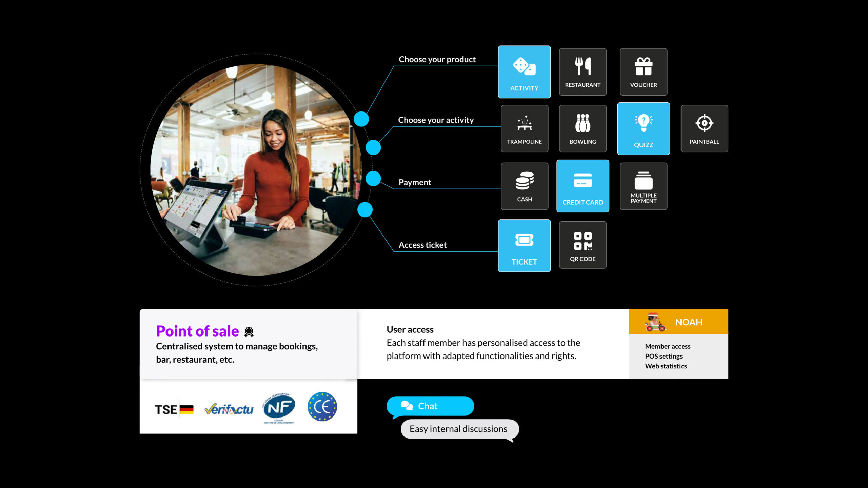
Task: Open Web statistics entry
Action: (x=666, y=366)
